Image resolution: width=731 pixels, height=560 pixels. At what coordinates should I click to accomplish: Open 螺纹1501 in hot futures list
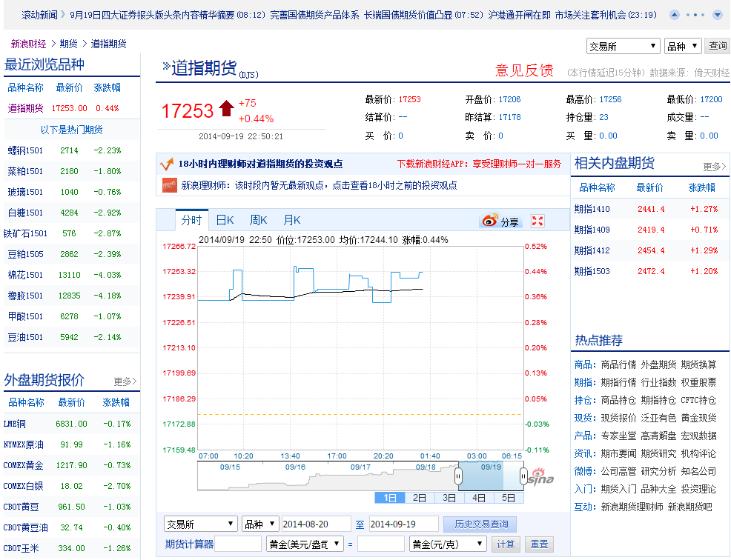pos(25,150)
